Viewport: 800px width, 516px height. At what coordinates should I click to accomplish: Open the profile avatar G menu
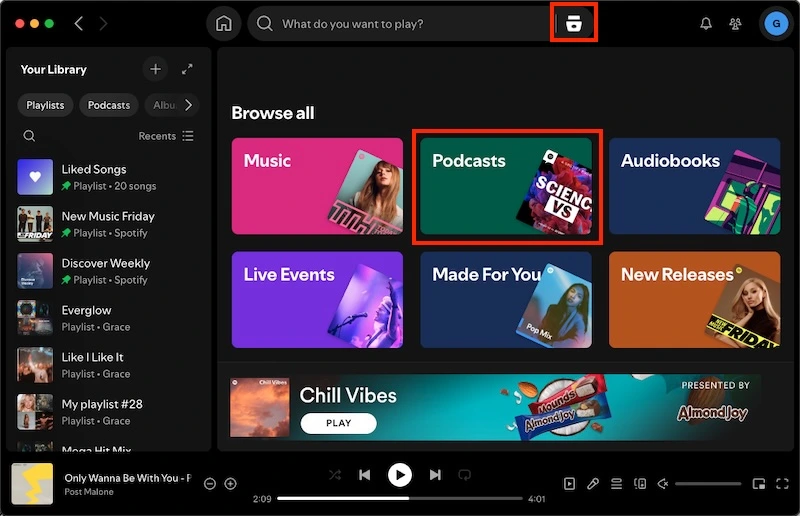point(776,23)
